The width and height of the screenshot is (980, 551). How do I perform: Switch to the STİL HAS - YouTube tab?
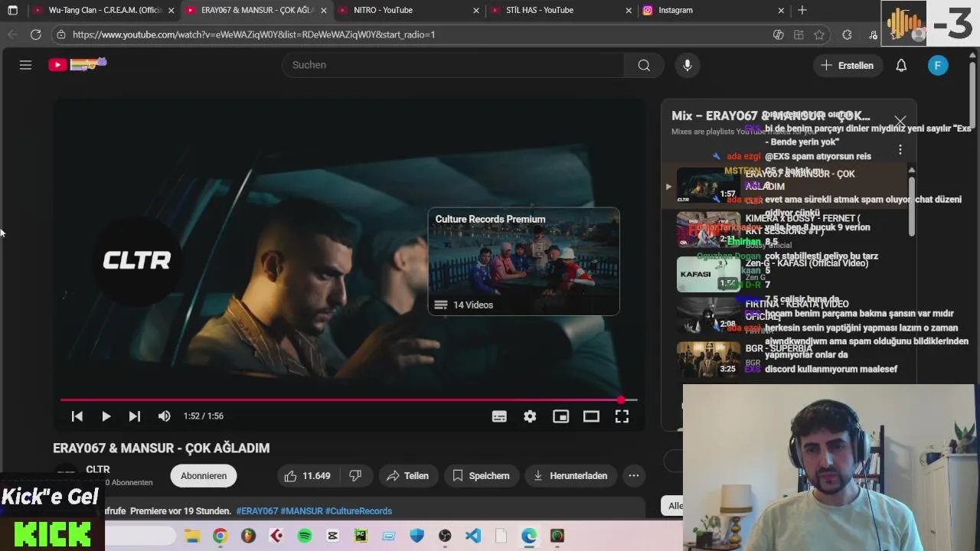(x=561, y=10)
